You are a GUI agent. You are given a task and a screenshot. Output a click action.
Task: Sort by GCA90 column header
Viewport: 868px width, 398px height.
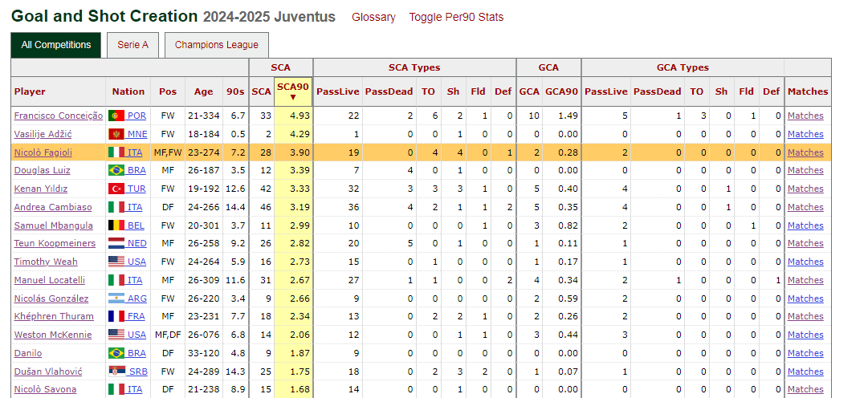pos(562,91)
